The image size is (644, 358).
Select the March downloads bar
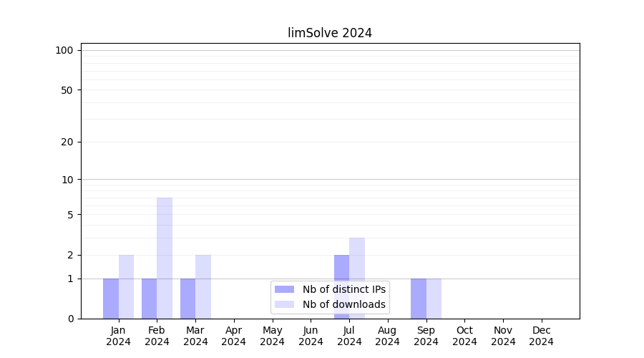[203, 286]
